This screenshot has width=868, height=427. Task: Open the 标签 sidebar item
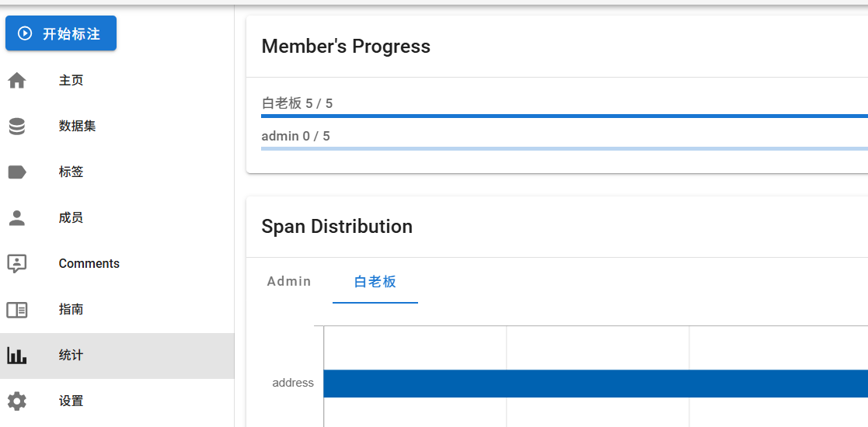tap(117, 172)
